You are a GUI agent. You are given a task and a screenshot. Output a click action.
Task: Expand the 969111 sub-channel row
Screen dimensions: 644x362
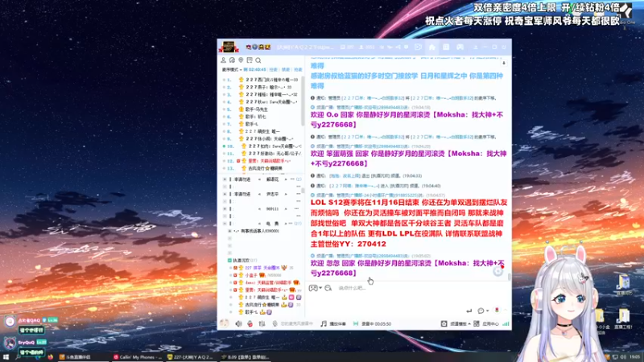(x=225, y=209)
